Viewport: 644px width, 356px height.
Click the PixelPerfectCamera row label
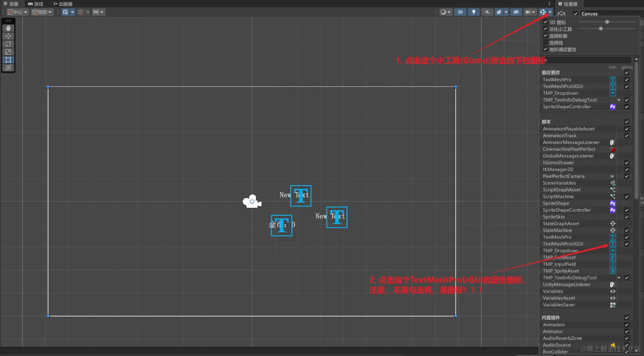pyautogui.click(x=564, y=176)
